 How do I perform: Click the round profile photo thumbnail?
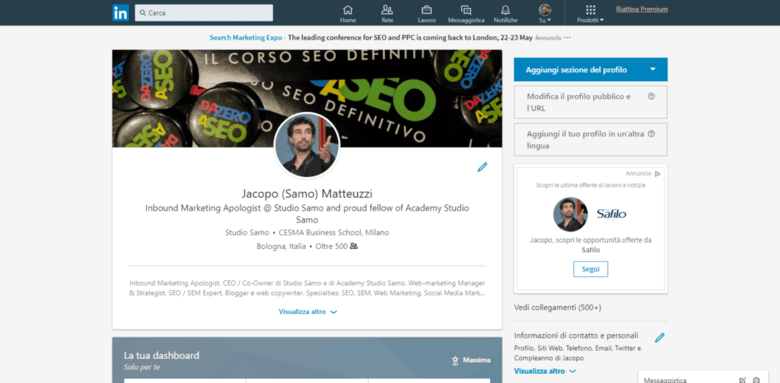point(307,145)
